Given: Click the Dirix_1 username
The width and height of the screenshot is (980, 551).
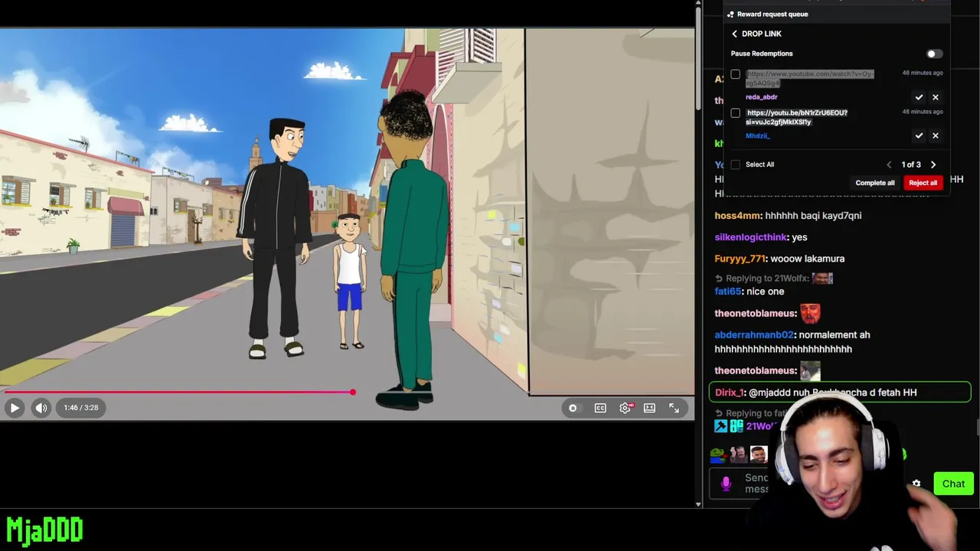Looking at the screenshot, I should (x=729, y=393).
